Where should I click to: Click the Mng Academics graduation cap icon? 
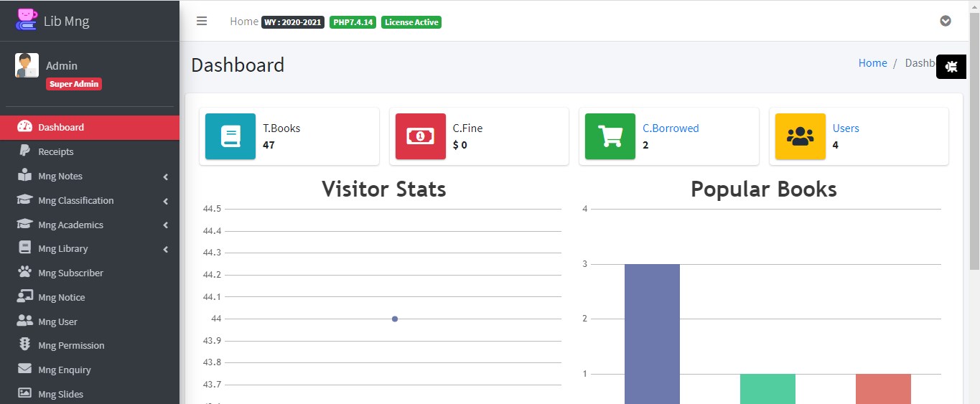pyautogui.click(x=25, y=224)
